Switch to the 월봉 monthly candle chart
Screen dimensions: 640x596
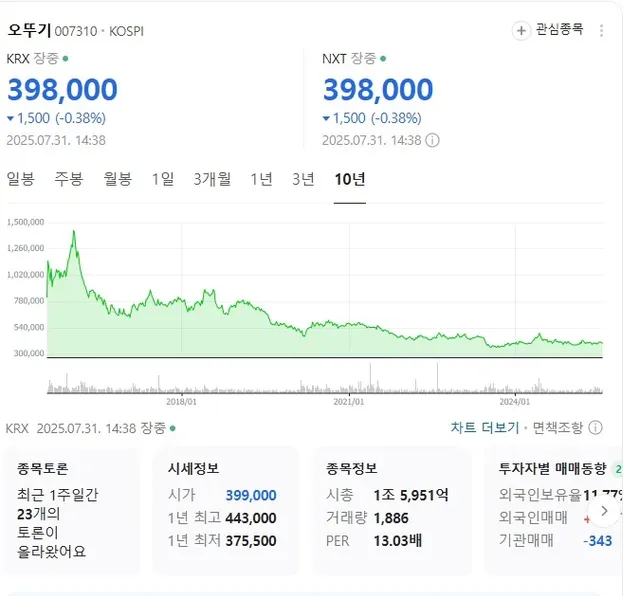click(x=117, y=179)
